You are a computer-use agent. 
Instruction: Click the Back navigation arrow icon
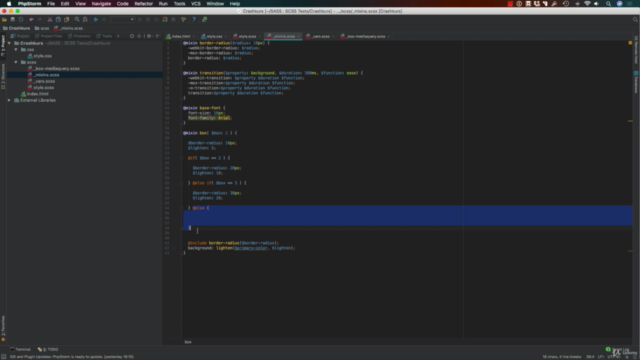pos(96,19)
